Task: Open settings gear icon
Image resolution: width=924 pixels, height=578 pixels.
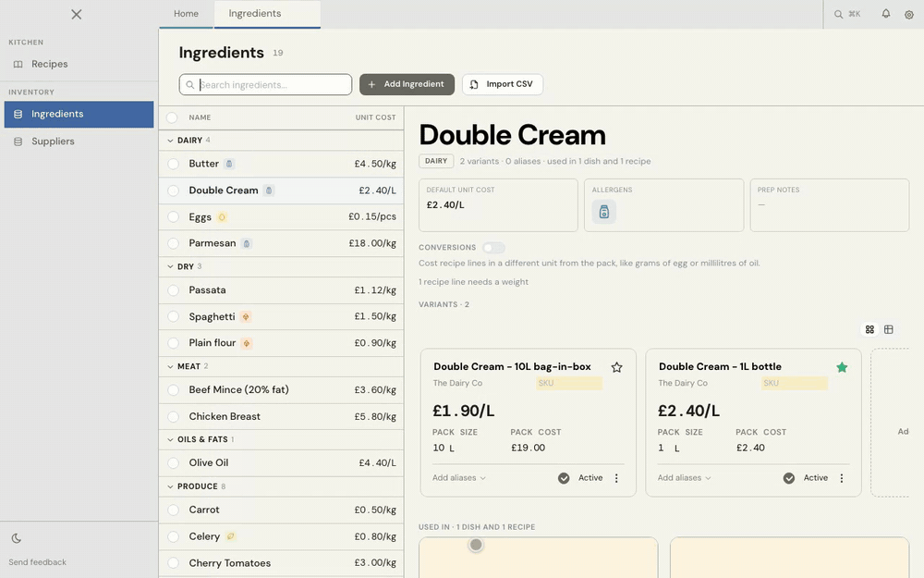Action: click(x=908, y=15)
